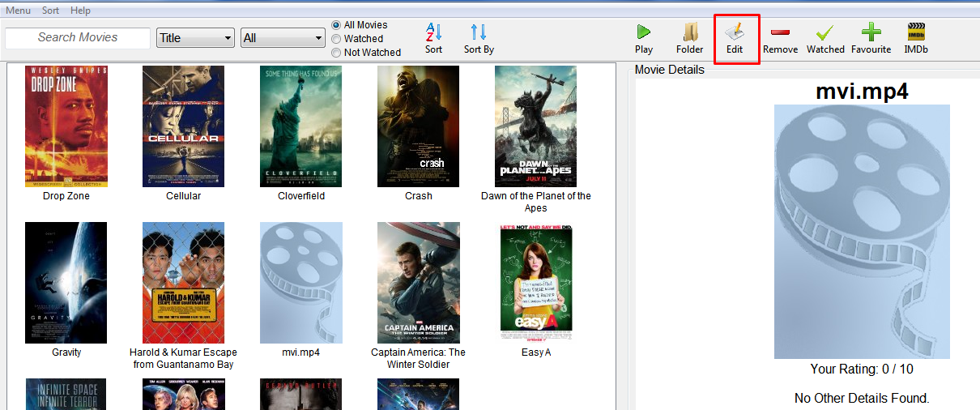Image resolution: width=980 pixels, height=410 pixels.
Task: Add movie to Favourite
Action: click(x=871, y=39)
